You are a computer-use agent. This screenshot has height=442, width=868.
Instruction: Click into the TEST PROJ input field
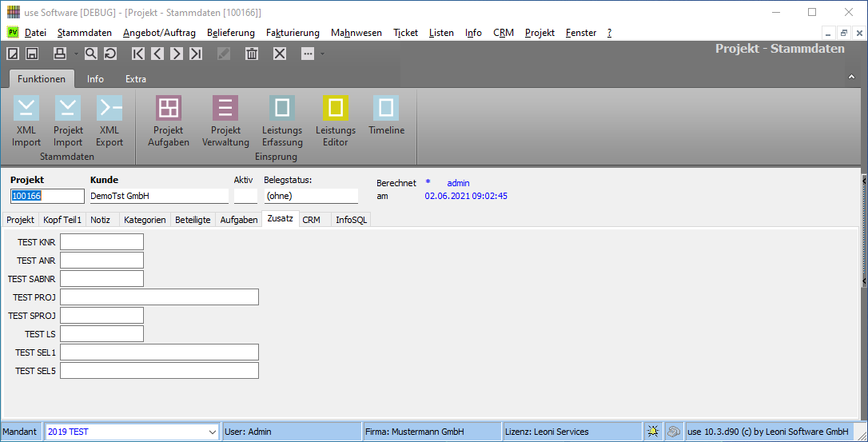point(159,297)
